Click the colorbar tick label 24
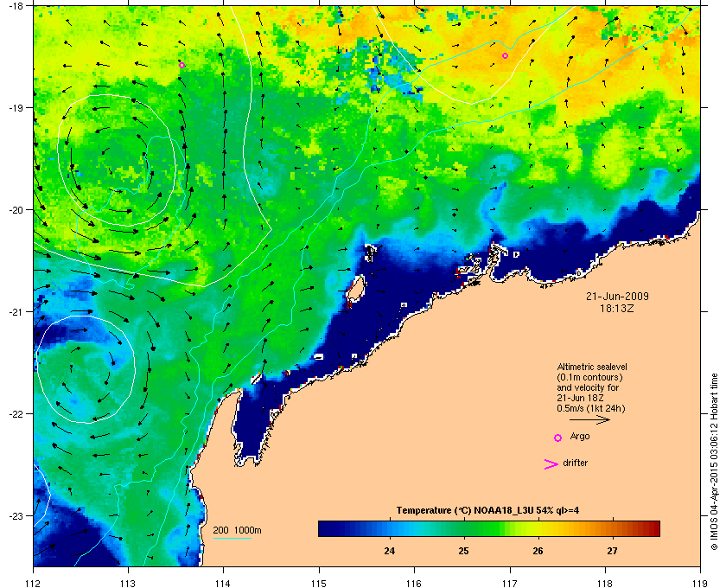This screenshot has height=588, width=726. (x=390, y=552)
